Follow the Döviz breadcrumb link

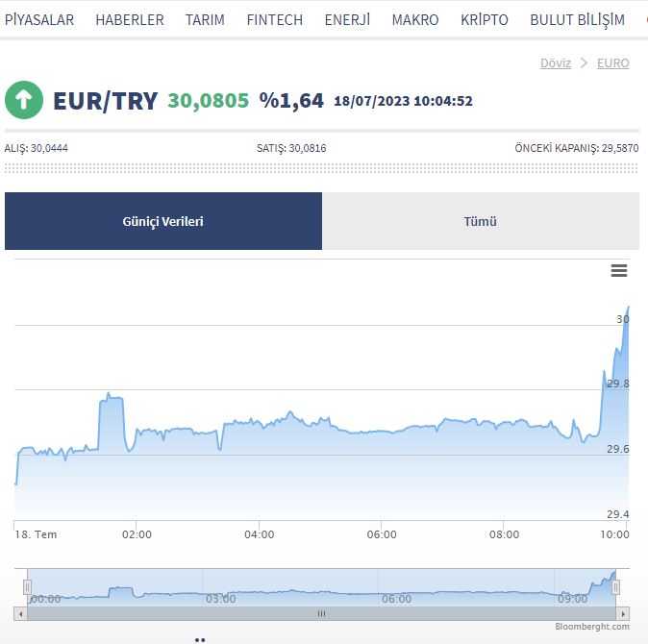(556, 63)
